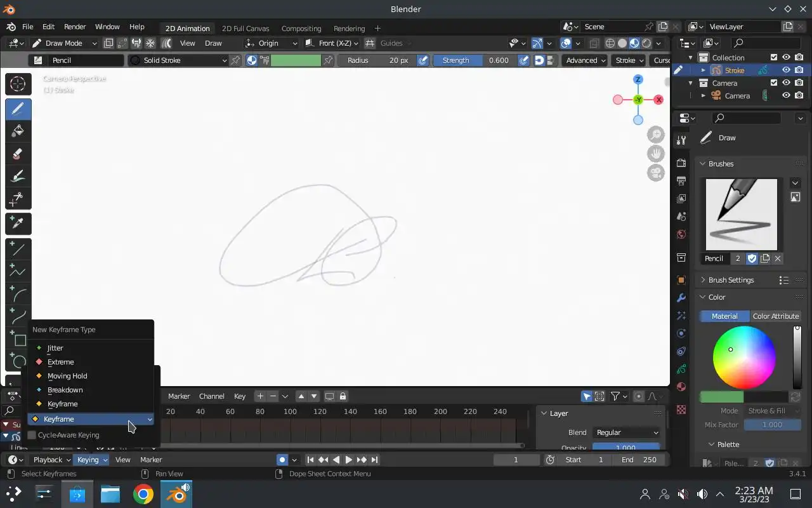Switch to 2D Full Canvas workspace
This screenshot has height=508, width=812.
pos(246,29)
